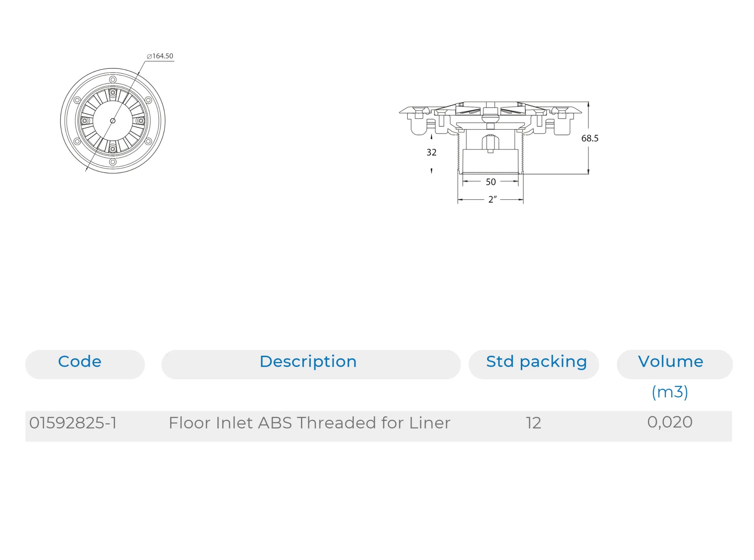
Task: Click the side-view cross-section drawing
Action: pos(490,136)
